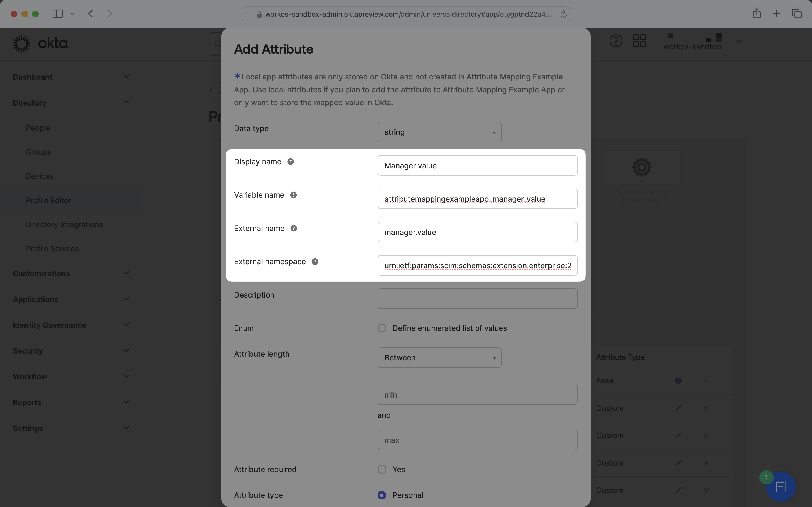Click the min length field
This screenshot has width=812, height=507.
point(477,395)
